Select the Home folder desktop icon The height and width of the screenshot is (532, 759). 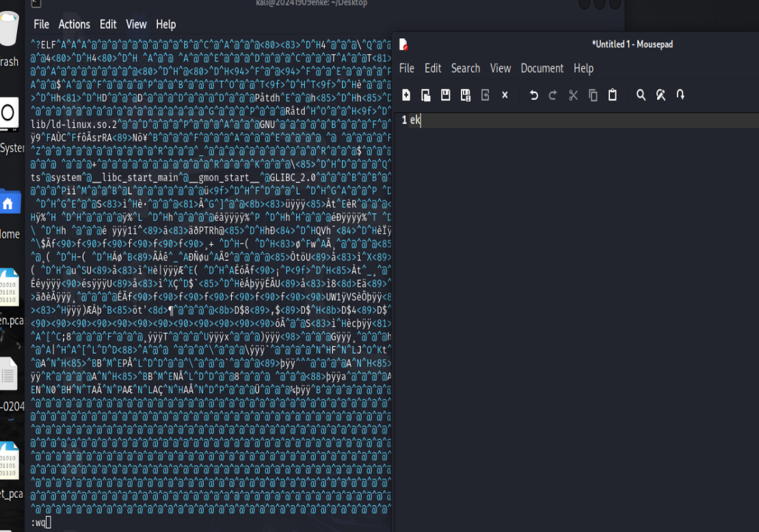pyautogui.click(x=10, y=202)
